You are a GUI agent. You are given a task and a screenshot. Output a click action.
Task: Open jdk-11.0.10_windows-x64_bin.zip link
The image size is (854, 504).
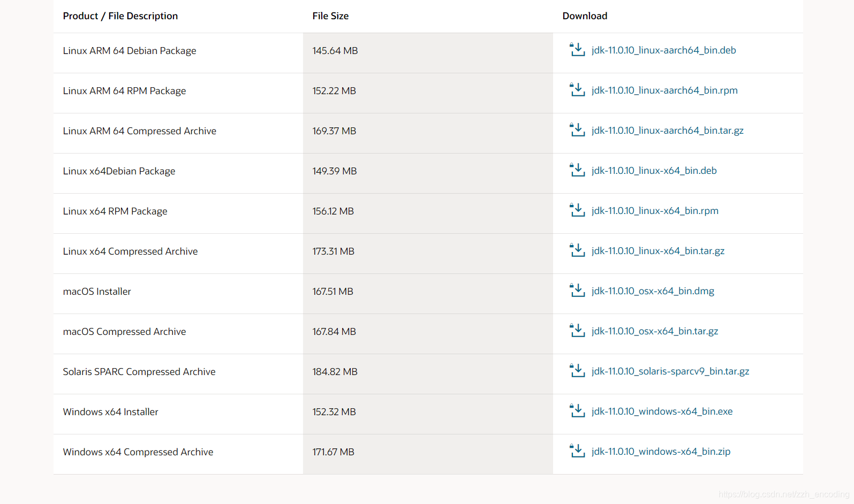pyautogui.click(x=661, y=452)
